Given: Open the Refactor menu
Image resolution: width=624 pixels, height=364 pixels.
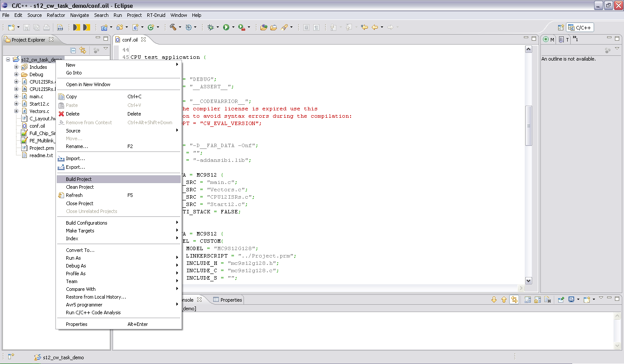Looking at the screenshot, I should pyautogui.click(x=56, y=15).
